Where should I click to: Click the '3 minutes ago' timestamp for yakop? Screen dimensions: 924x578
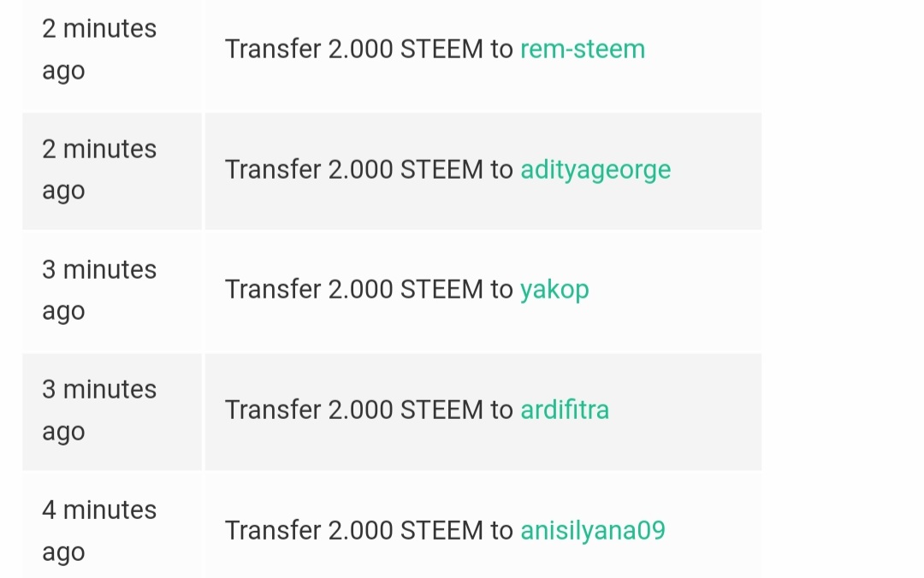(x=99, y=291)
